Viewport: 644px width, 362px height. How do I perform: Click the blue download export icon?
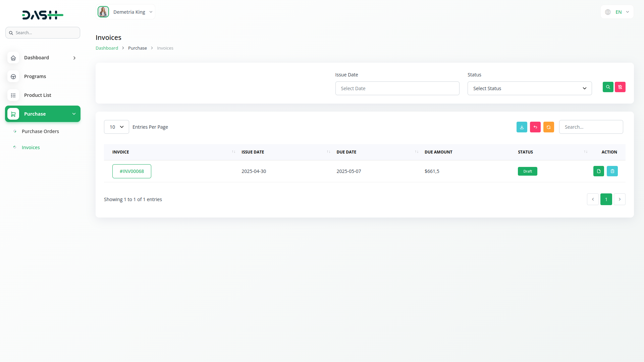pyautogui.click(x=522, y=127)
